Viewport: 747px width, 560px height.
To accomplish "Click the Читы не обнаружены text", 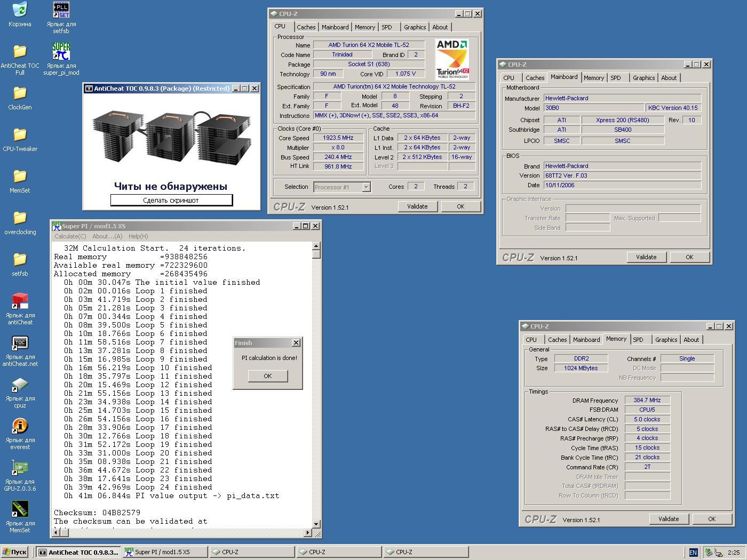I will [x=171, y=186].
